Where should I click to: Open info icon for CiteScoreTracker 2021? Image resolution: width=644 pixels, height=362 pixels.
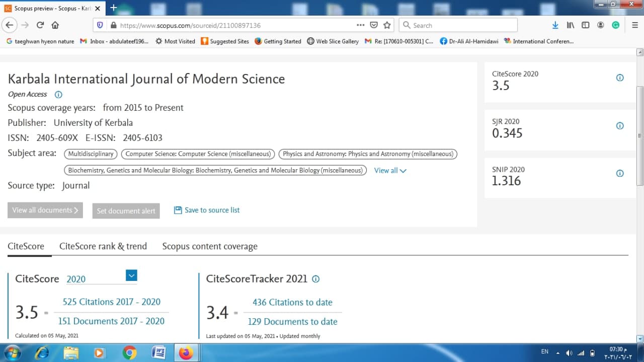click(316, 279)
